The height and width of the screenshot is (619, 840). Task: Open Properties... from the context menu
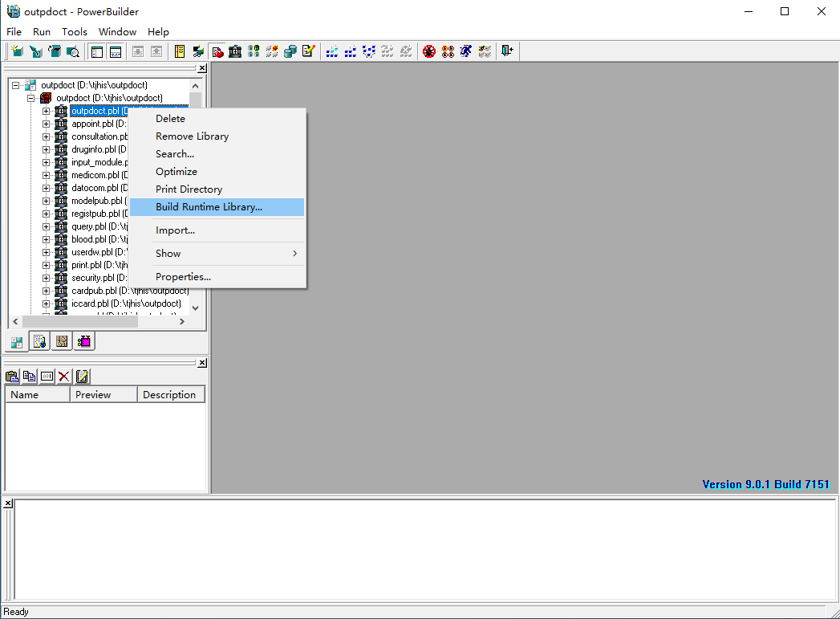[x=217, y=276]
